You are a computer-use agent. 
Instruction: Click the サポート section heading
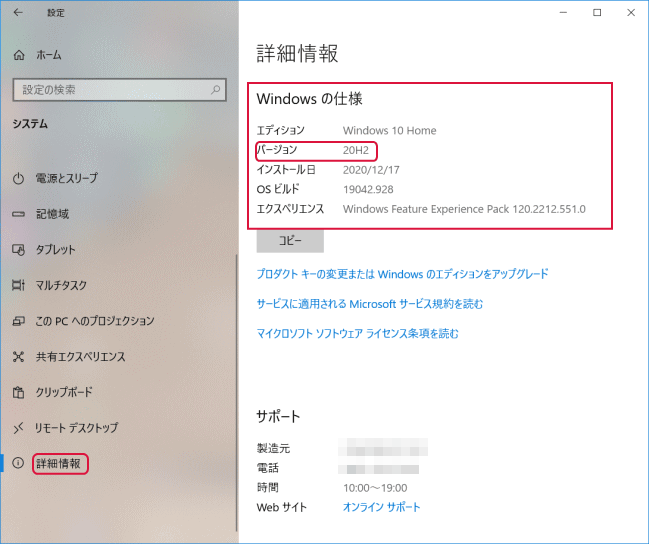click(278, 416)
